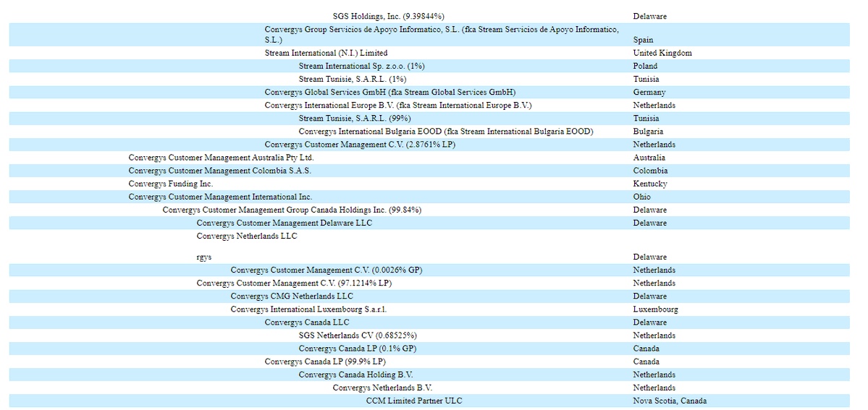Click Convergys International Bulgaria EOOD entry

(x=446, y=132)
